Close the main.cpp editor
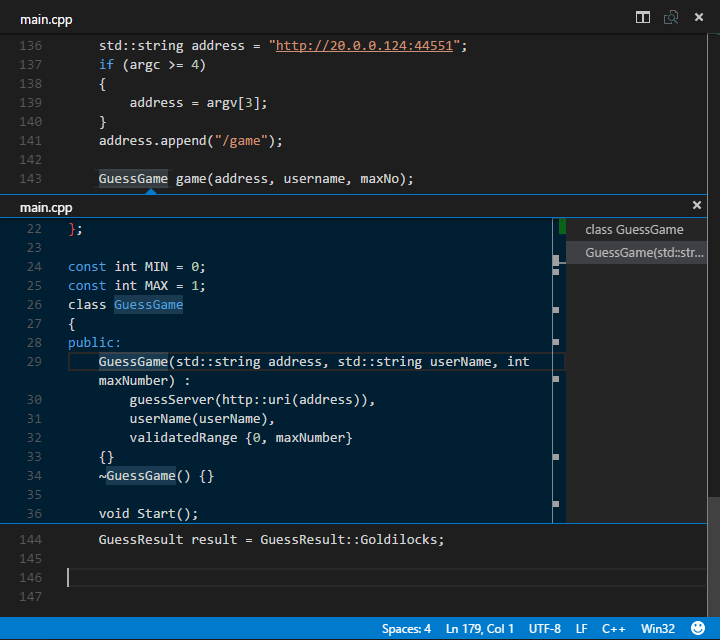 click(x=698, y=18)
